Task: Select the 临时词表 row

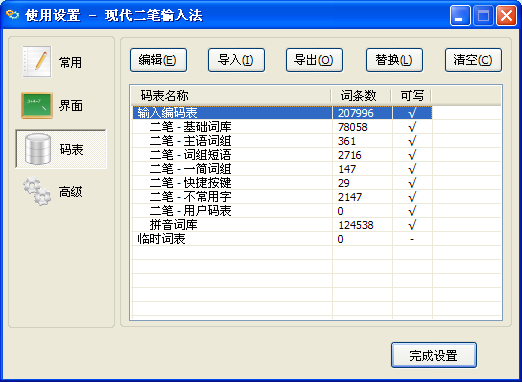Action: pyautogui.click(x=282, y=239)
